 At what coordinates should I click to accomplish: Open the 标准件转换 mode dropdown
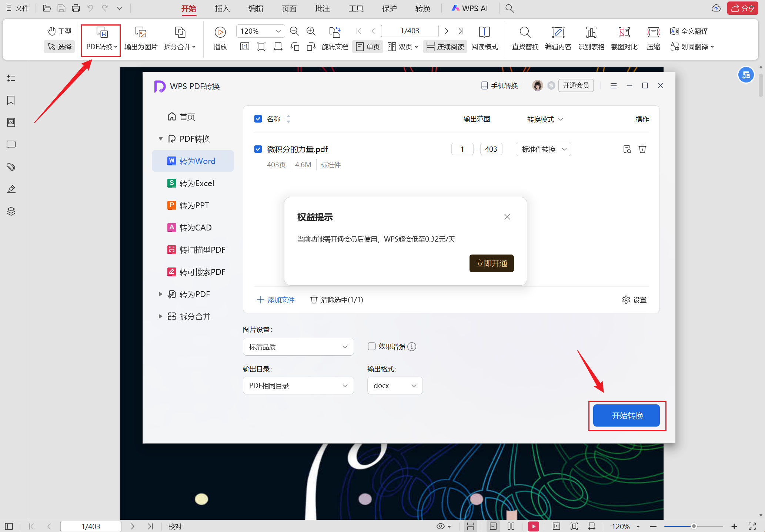click(x=543, y=149)
